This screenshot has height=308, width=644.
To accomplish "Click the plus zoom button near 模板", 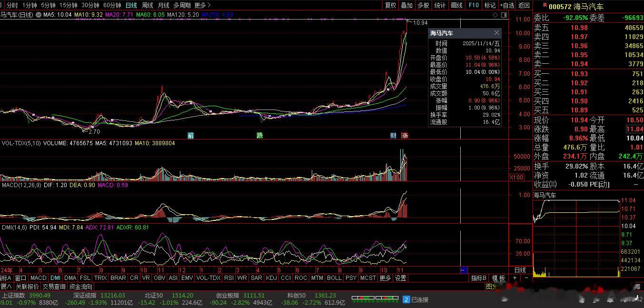I will 515,278.
